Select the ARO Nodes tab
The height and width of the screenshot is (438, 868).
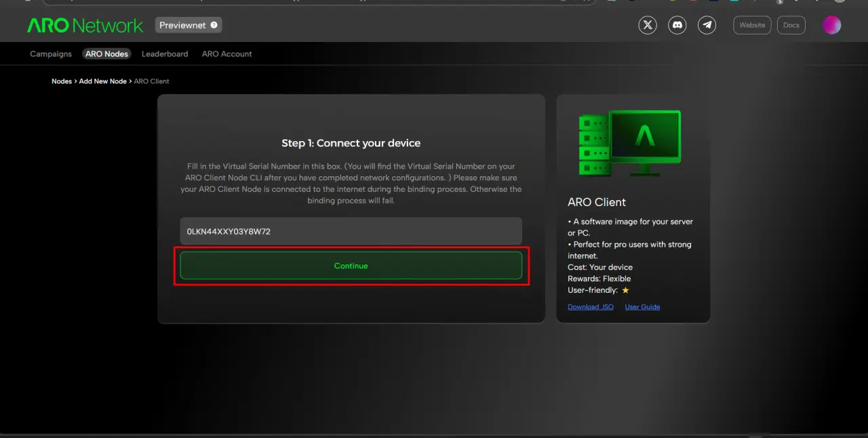(106, 54)
